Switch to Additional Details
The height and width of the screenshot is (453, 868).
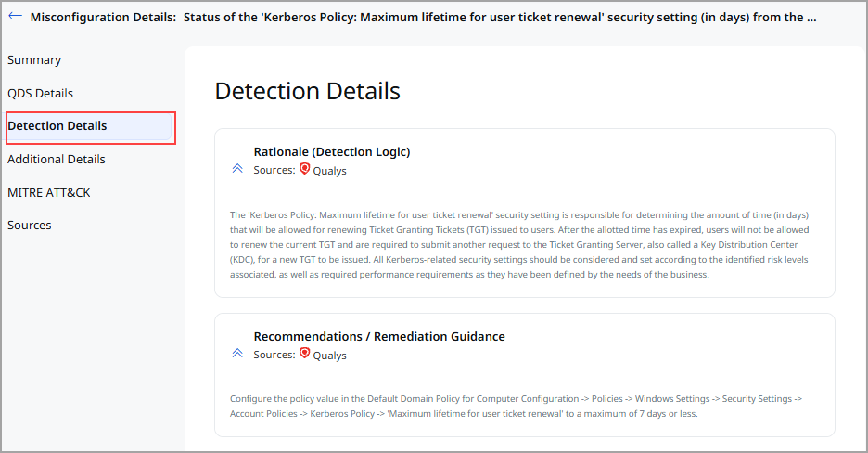pyautogui.click(x=57, y=160)
